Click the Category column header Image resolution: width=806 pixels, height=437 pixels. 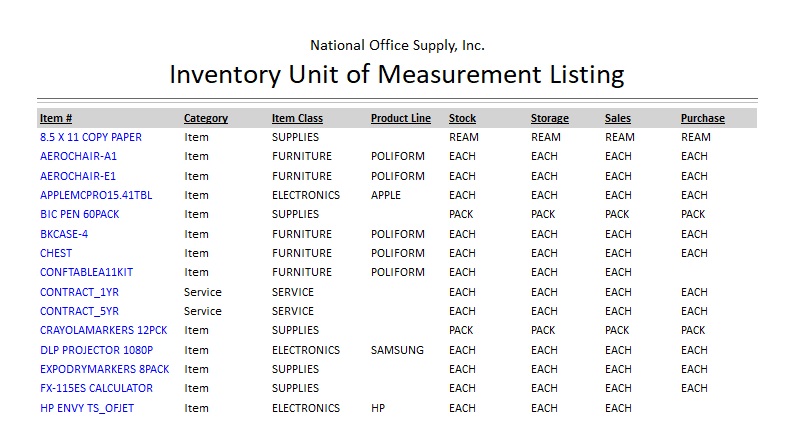206,118
